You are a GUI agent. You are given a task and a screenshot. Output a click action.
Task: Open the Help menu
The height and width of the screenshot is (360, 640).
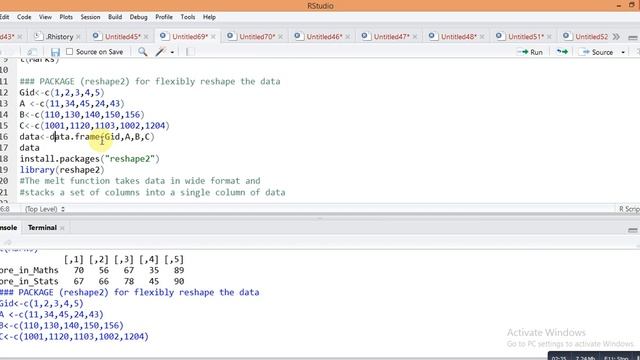pos(209,17)
